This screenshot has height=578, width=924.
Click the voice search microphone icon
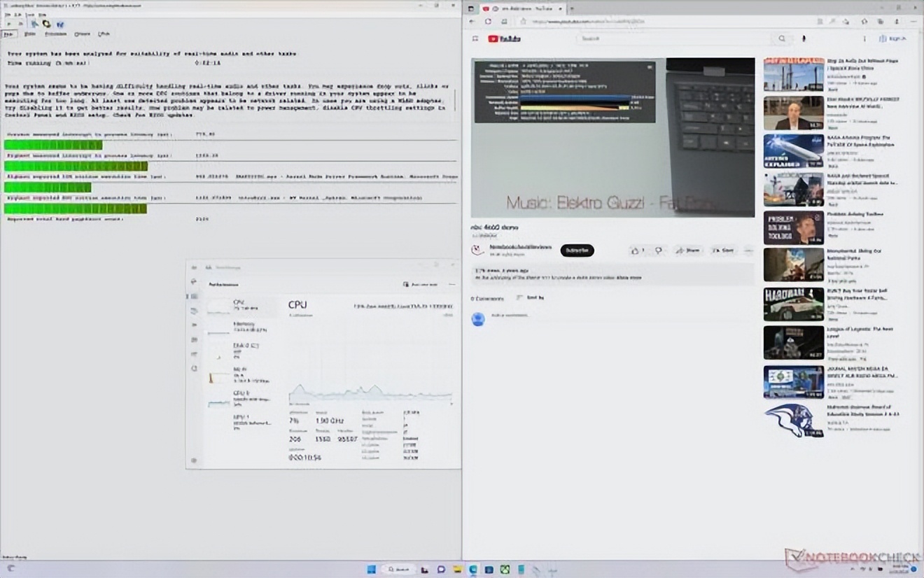click(x=804, y=39)
